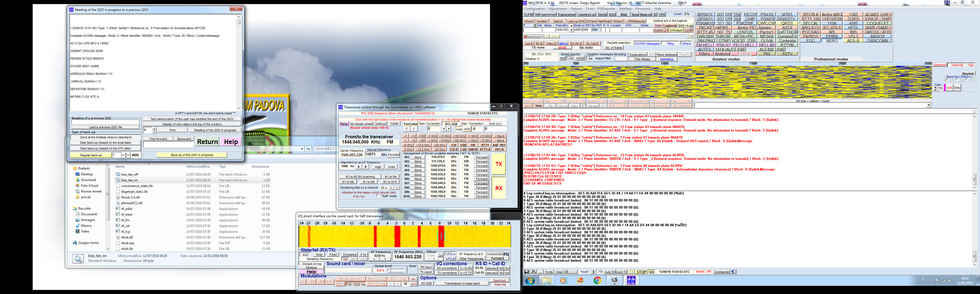This screenshot has width=980, height=294.
Task: Click the Airport filter input field
Action: pyautogui.click(x=621, y=59)
